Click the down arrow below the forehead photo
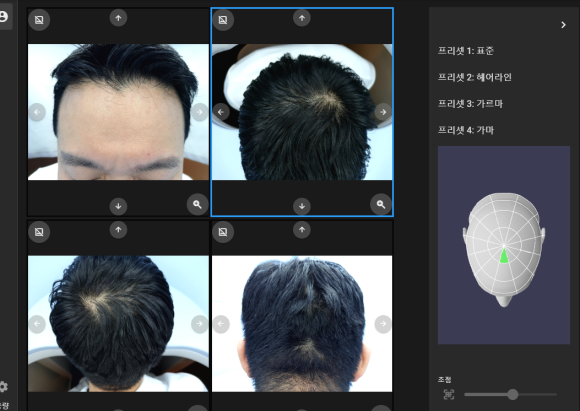The image size is (580, 411). (118, 206)
